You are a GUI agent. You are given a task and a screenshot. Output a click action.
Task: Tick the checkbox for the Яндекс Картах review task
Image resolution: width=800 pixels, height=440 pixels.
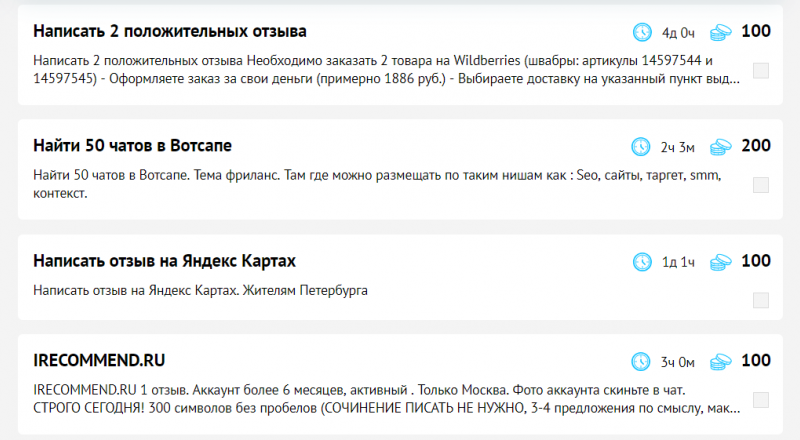761,300
